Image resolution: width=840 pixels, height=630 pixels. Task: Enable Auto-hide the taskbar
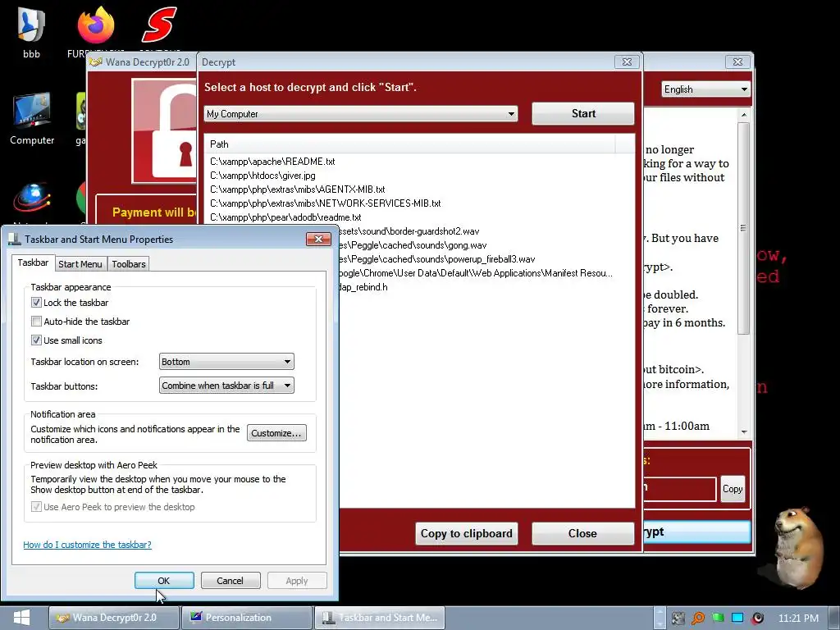pyautogui.click(x=36, y=322)
